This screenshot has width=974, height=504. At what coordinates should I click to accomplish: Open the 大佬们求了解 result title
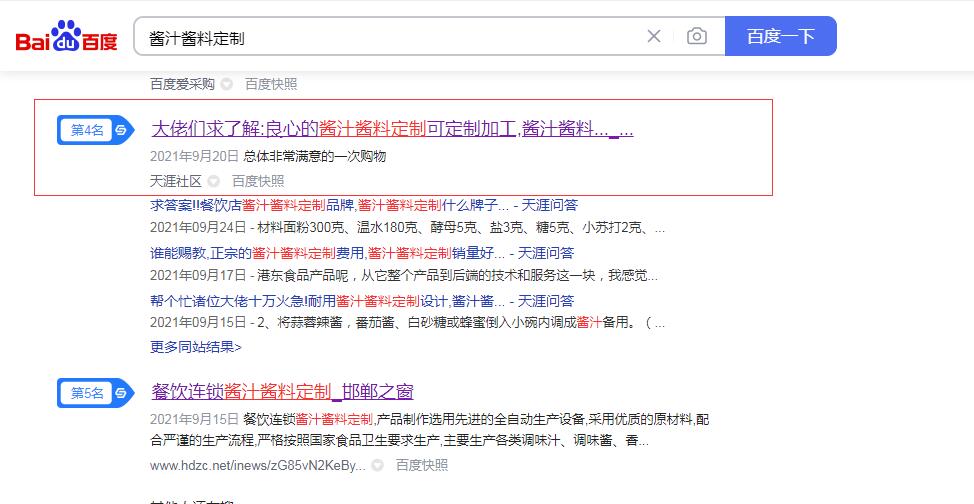click(x=392, y=129)
